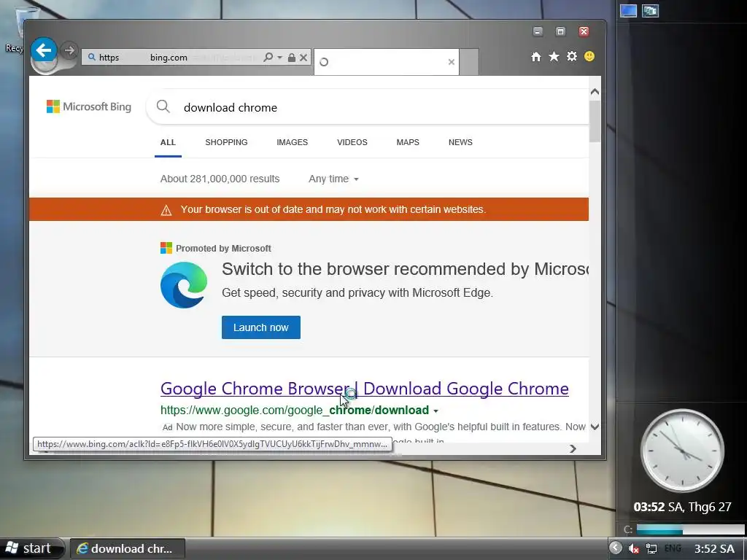This screenshot has height=560, width=747.
Task: Click the Promoted by Microsoft label
Action: [x=223, y=249]
